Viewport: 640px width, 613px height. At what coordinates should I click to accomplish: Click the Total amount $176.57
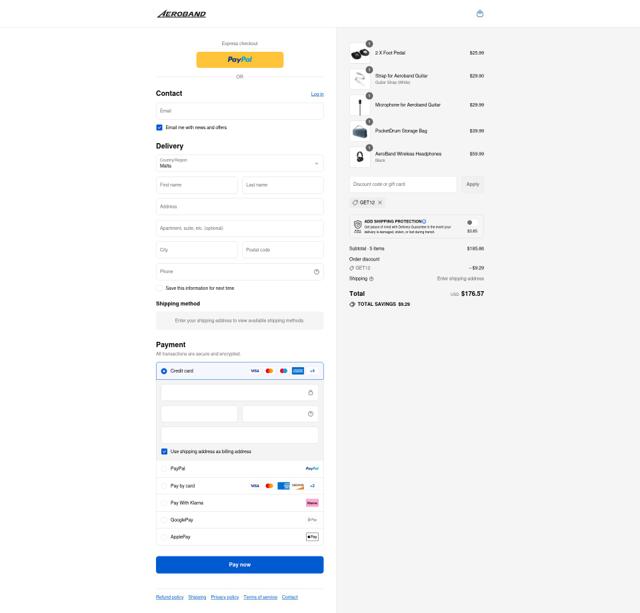tap(472, 294)
